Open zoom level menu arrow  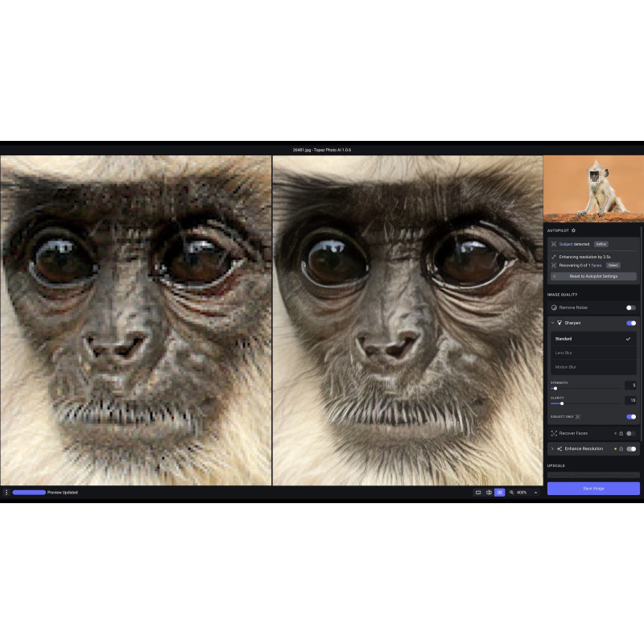point(536,492)
